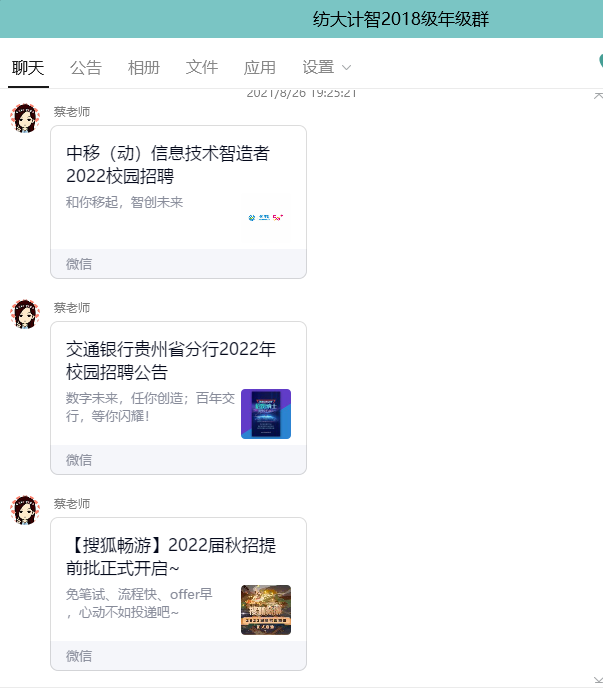Click the small logo image in the 中移 card

pos(266,217)
